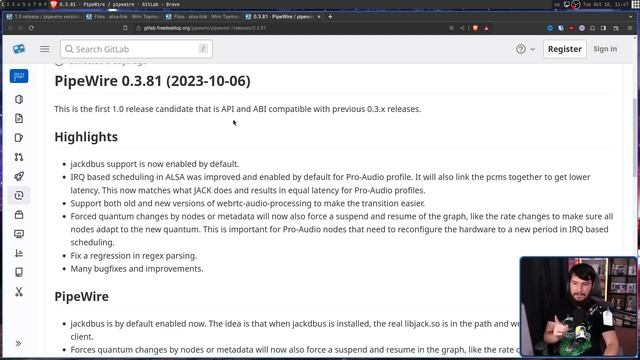Screen dimensions: 640x360
Task: Open the Wiki sidebar icon
Action: (19, 272)
